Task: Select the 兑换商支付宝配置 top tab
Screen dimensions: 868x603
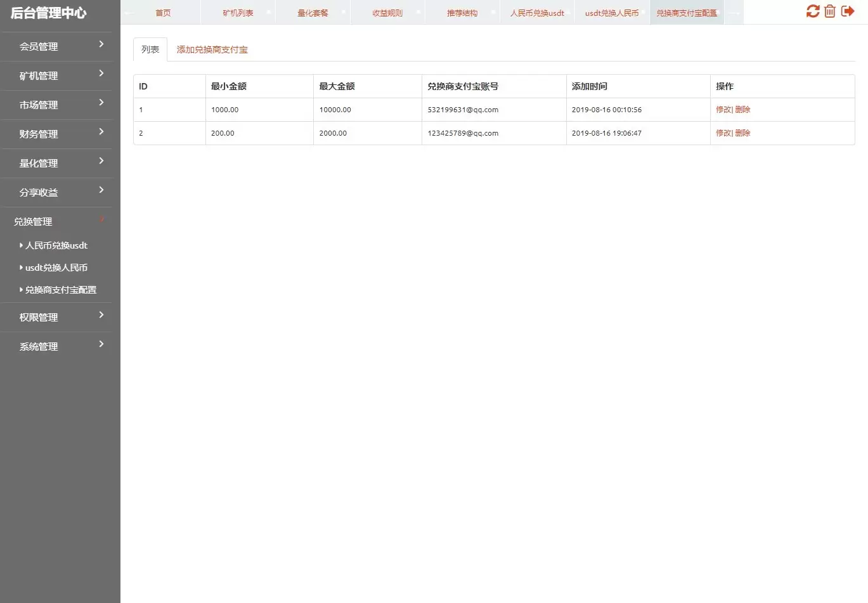Action: pos(687,13)
